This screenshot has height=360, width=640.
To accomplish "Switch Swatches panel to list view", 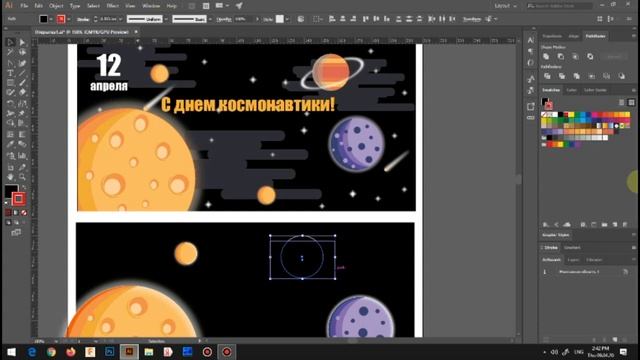I will (622, 102).
